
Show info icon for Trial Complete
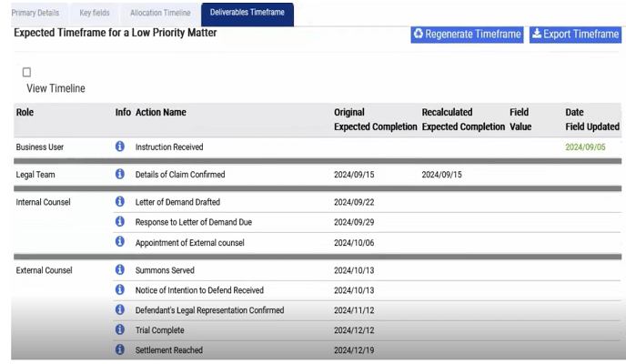120,329
